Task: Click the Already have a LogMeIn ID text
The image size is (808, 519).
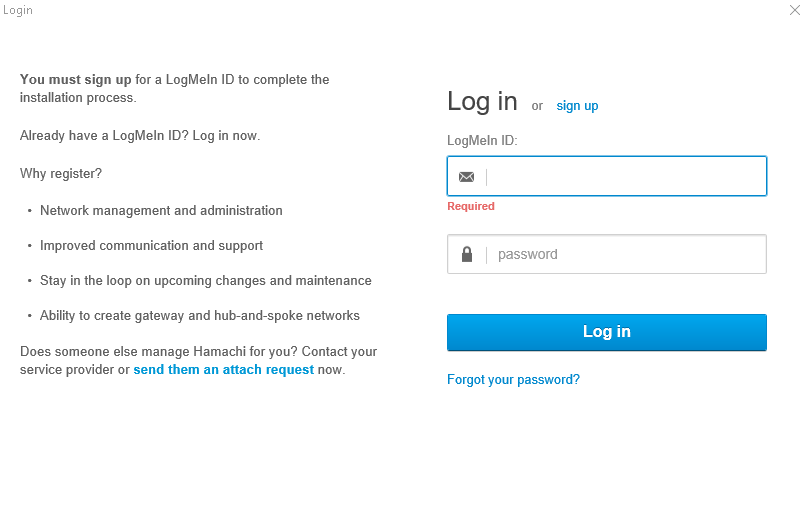Action: (x=140, y=136)
